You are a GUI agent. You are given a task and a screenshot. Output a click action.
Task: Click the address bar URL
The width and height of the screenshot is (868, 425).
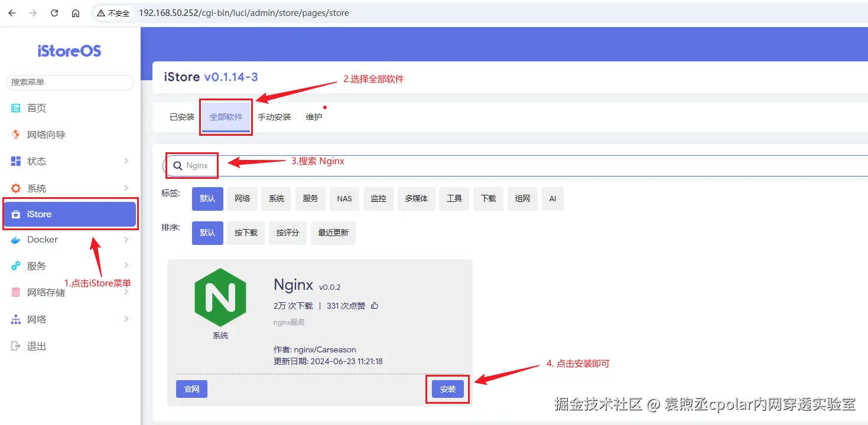pyautogui.click(x=244, y=13)
